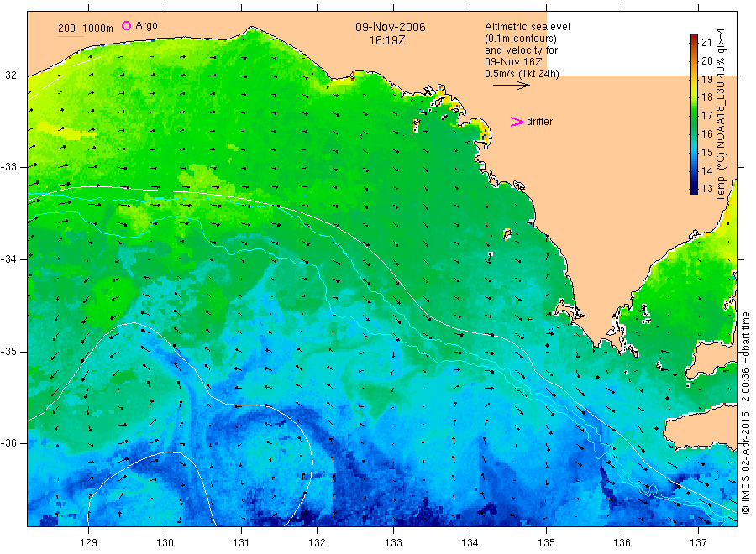Click the longitude axis label 131
The image size is (756, 554).
coord(241,543)
